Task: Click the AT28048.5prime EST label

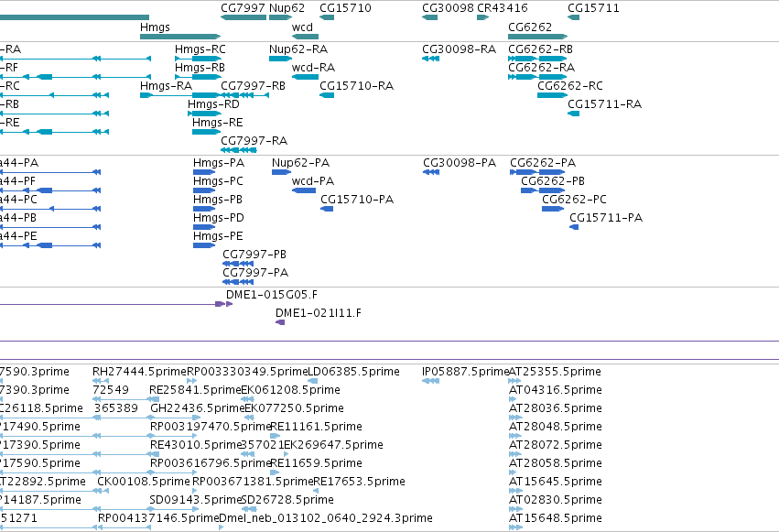Action: tap(556, 428)
